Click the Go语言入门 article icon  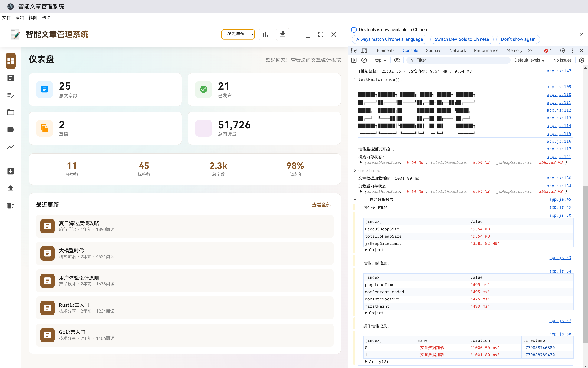(x=47, y=335)
